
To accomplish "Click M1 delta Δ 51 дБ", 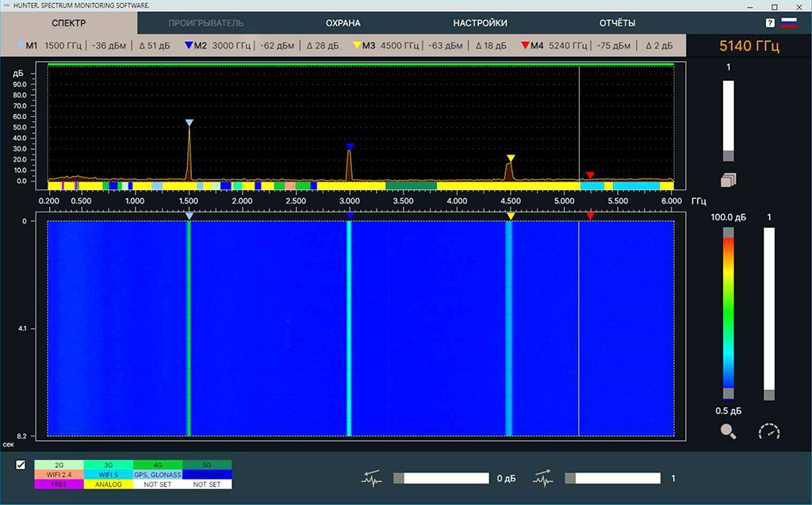I will click(155, 45).
